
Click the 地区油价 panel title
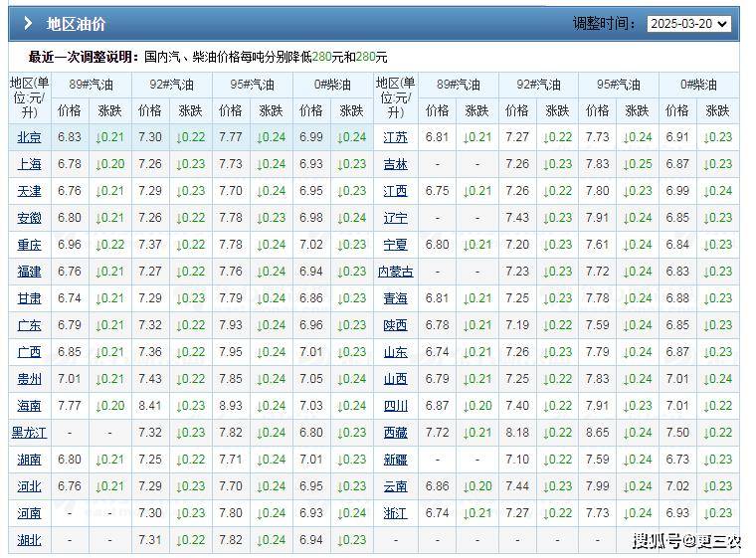tap(76, 24)
